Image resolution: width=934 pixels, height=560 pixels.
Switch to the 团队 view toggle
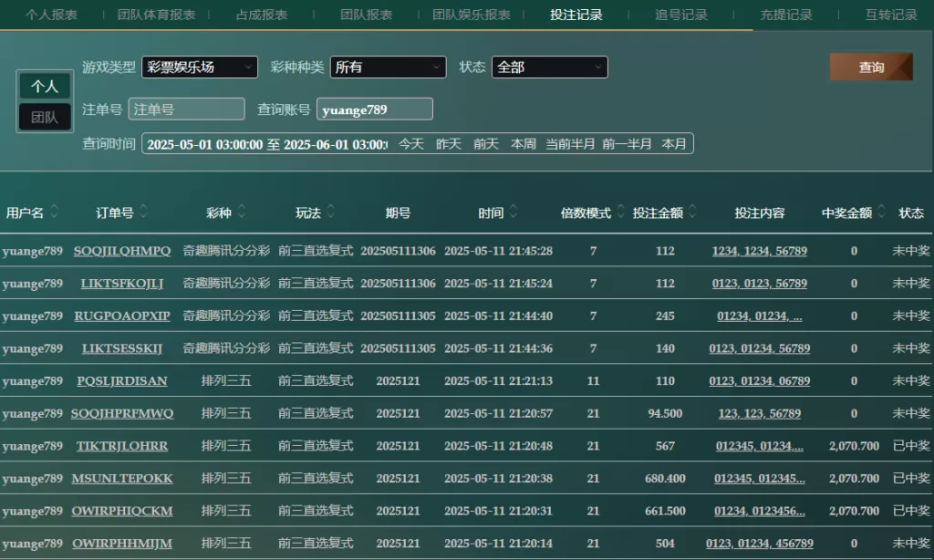click(x=45, y=118)
